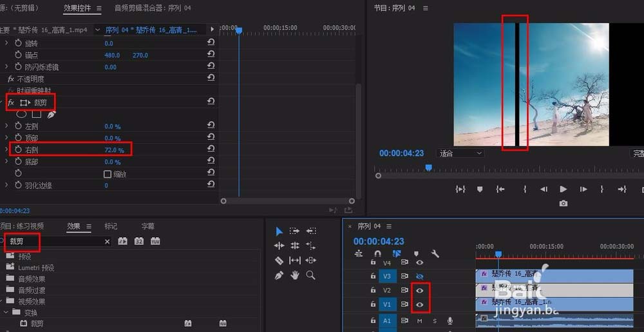
Task: Hide track V2 with its eye icon
Action: click(x=419, y=290)
